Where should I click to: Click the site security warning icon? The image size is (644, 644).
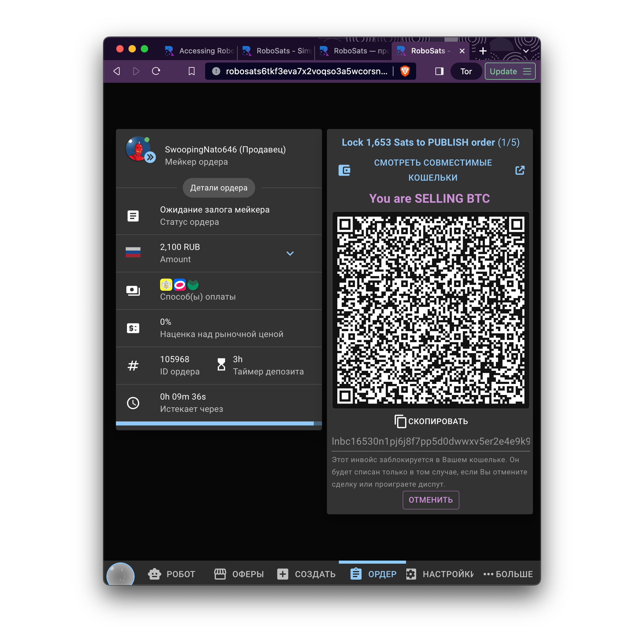coord(216,71)
